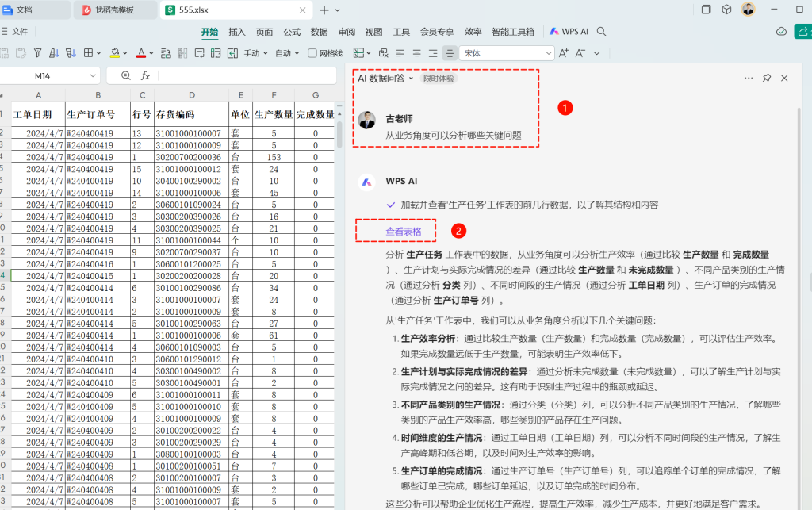
Task: Open the 智能工具箱 tab
Action: click(x=513, y=32)
